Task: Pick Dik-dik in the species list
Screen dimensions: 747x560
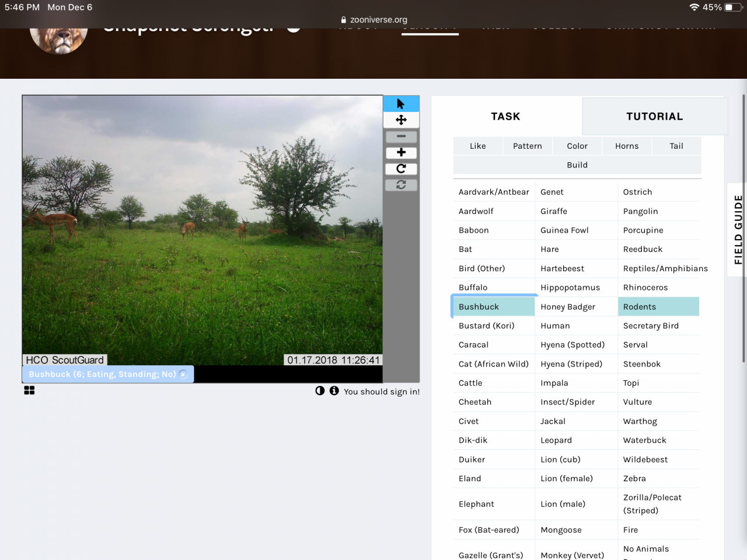Action: coord(494,440)
